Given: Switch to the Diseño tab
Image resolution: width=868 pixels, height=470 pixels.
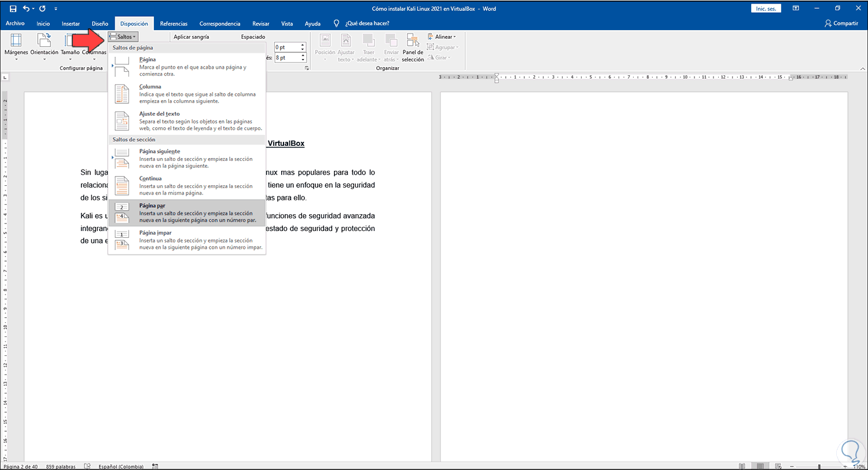Looking at the screenshot, I should tap(100, 24).
